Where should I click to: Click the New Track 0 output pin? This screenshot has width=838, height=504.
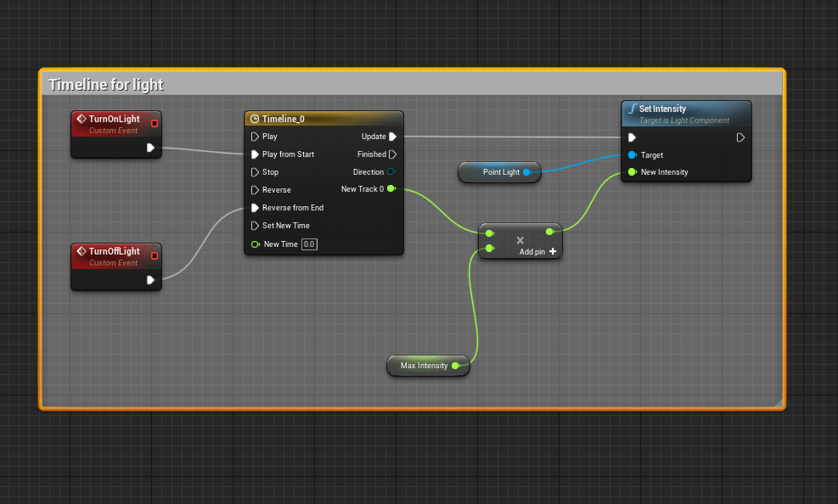391,189
